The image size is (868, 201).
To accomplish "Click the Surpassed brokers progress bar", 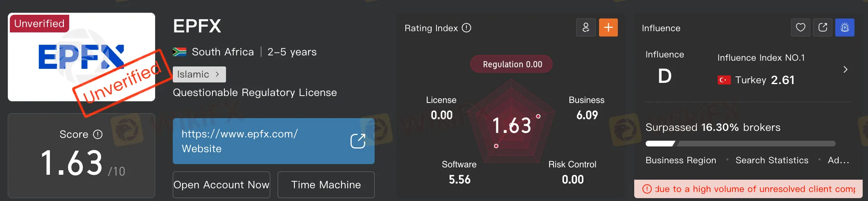I will click(x=740, y=144).
